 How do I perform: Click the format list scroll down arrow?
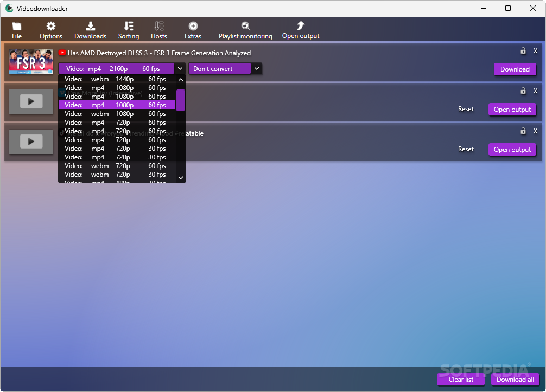(181, 178)
